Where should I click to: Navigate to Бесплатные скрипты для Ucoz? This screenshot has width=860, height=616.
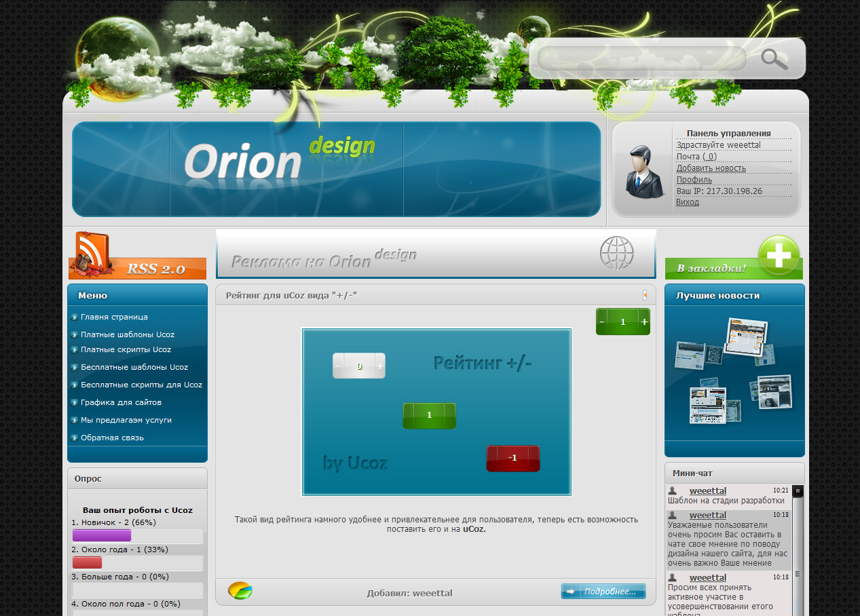[141, 385]
